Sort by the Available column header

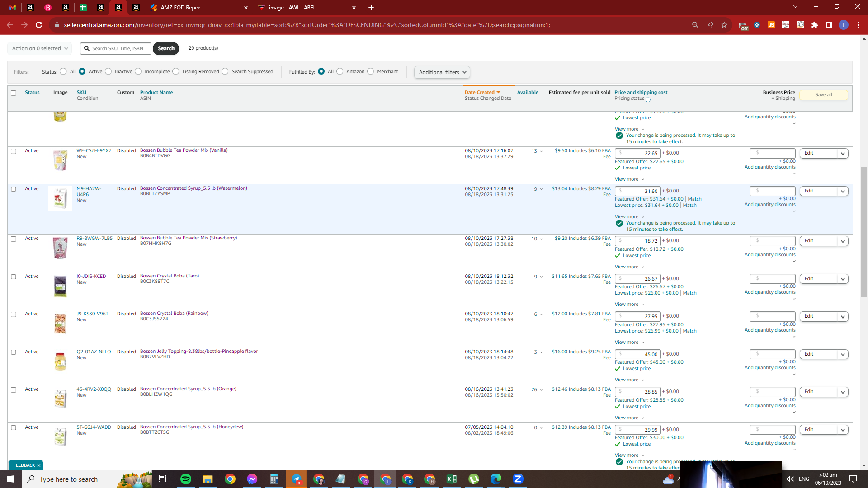pyautogui.click(x=528, y=92)
